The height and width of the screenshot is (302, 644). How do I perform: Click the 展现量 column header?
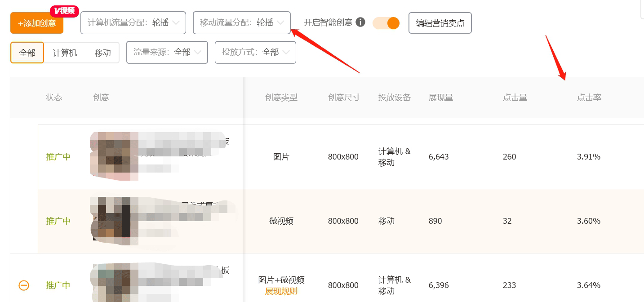(440, 98)
